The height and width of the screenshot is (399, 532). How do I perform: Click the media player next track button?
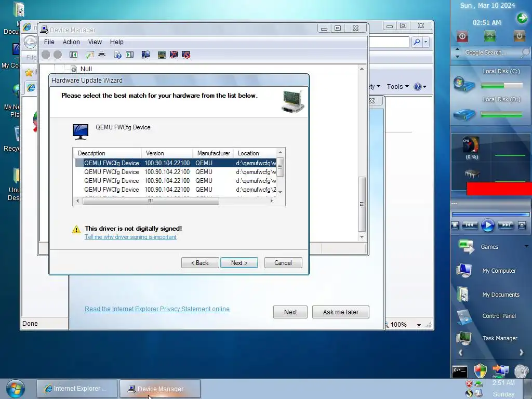pyautogui.click(x=506, y=225)
